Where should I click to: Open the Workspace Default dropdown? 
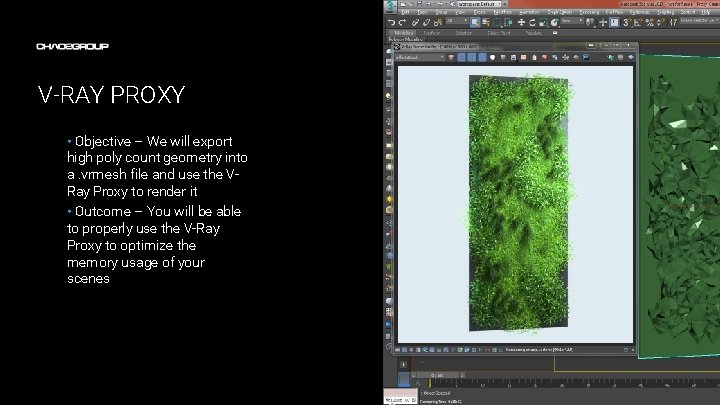pos(481,4)
